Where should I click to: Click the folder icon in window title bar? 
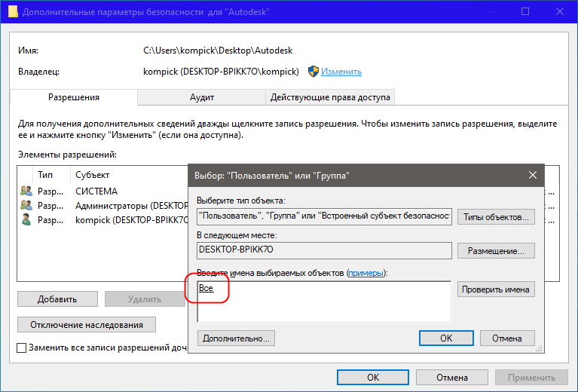(x=13, y=11)
